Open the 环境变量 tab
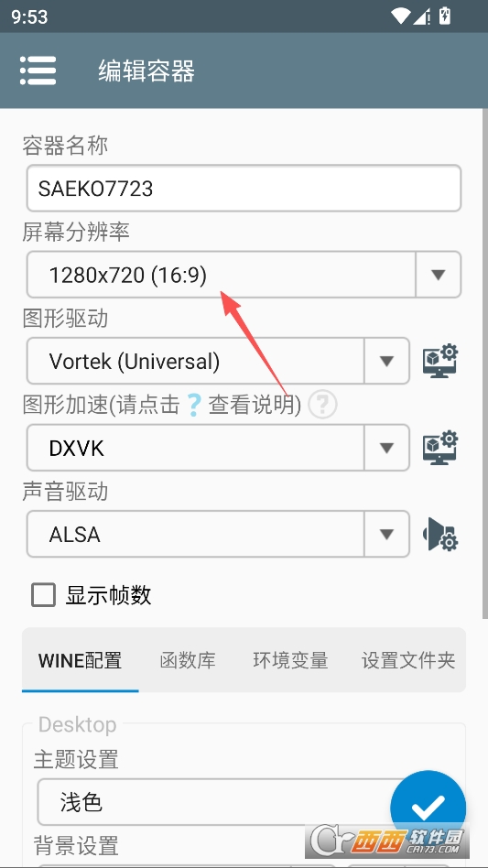The width and height of the screenshot is (488, 868). tap(290, 660)
